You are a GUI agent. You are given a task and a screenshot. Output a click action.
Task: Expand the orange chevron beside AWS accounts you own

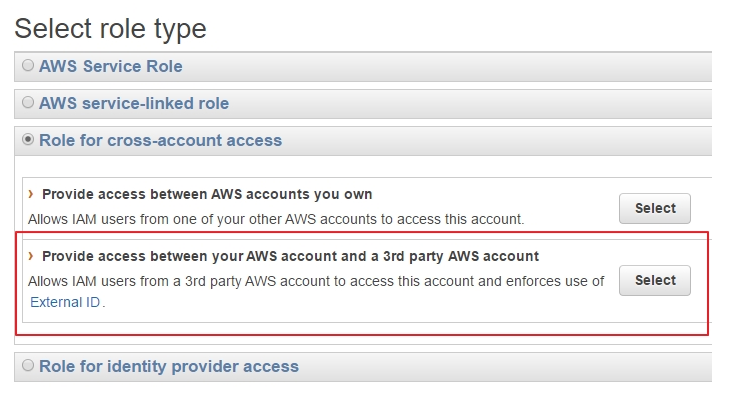click(31, 193)
